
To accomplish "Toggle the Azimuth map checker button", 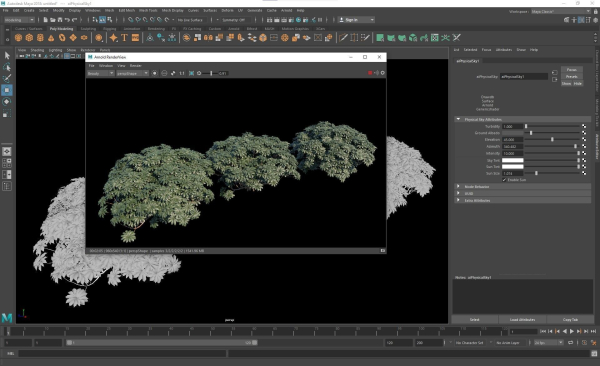I will 584,146.
